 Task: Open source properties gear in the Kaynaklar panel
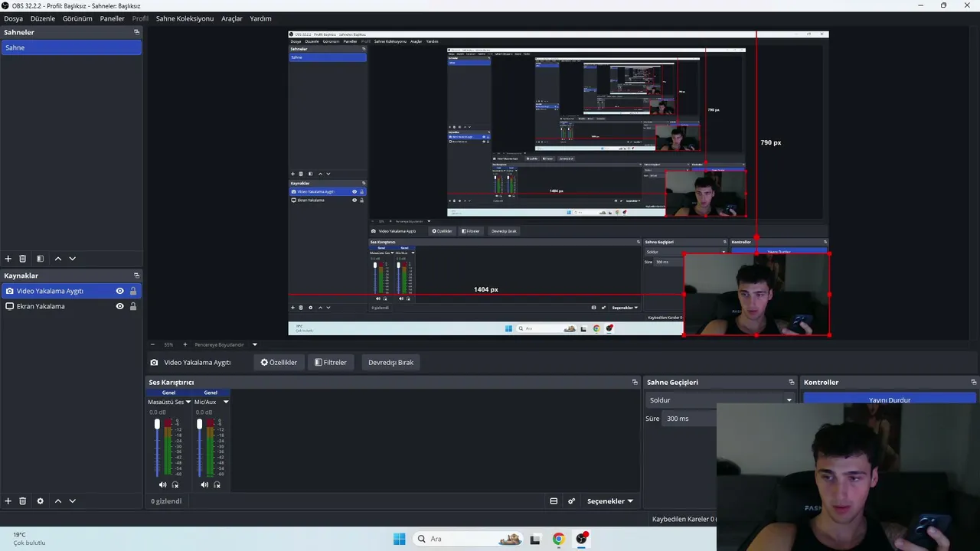pyautogui.click(x=40, y=501)
